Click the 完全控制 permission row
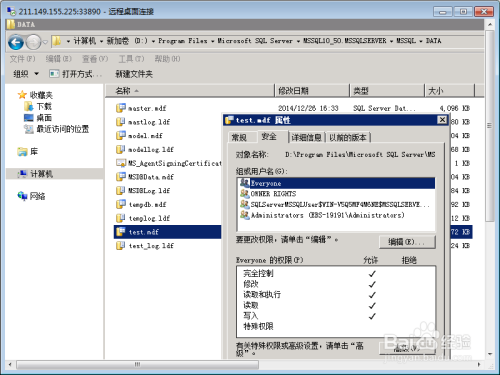Screen dimensions: 500x375 point(336,274)
